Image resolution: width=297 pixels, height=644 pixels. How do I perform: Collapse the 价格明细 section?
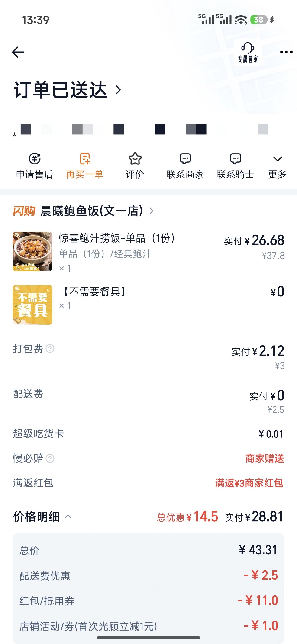tap(68, 516)
